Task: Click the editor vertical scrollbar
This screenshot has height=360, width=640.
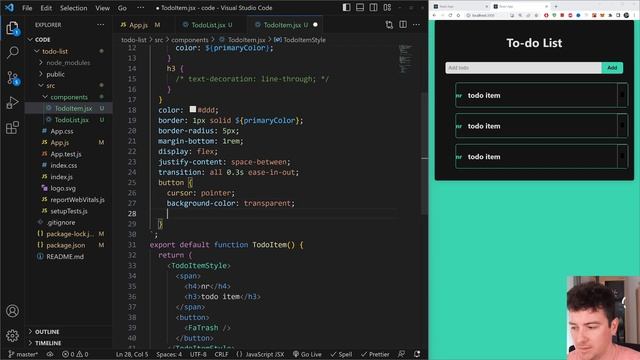Action: [x=424, y=153]
